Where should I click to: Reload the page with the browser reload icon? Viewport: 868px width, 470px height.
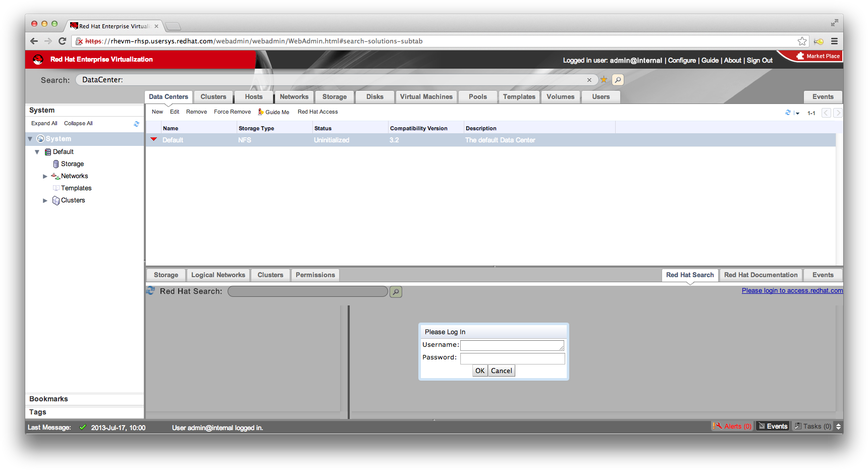pyautogui.click(x=63, y=41)
